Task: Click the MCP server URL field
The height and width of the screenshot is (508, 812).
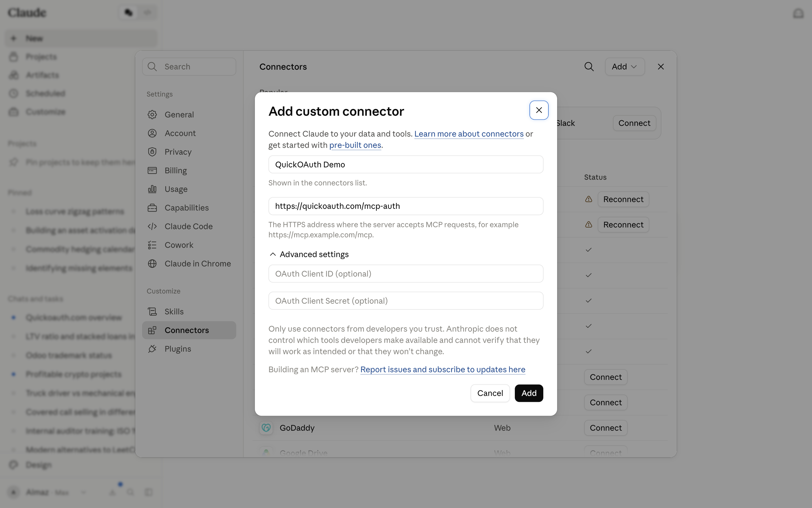Action: pyautogui.click(x=406, y=206)
